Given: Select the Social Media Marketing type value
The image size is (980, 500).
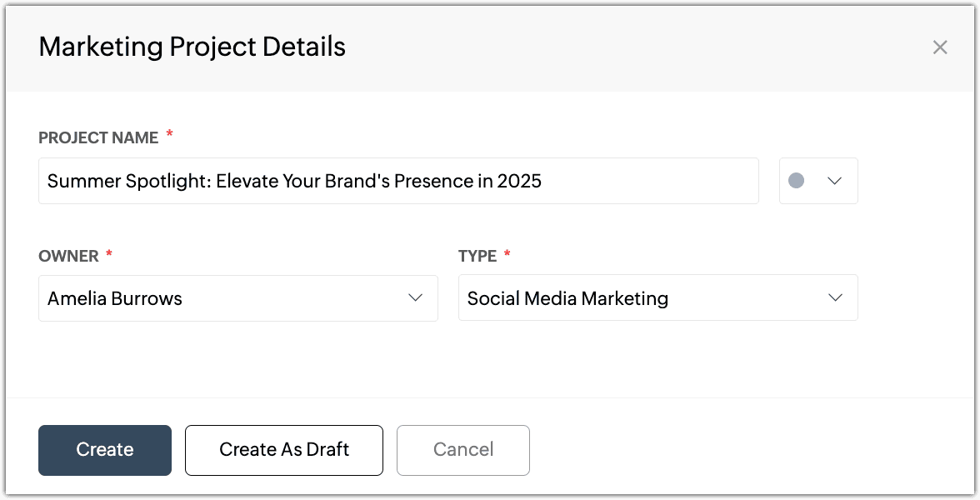Looking at the screenshot, I should [x=567, y=298].
